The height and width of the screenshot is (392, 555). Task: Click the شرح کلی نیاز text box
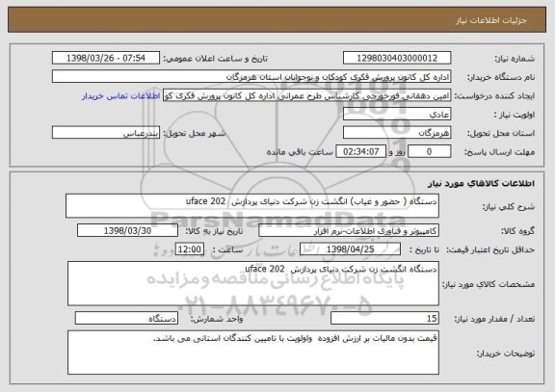click(x=252, y=205)
